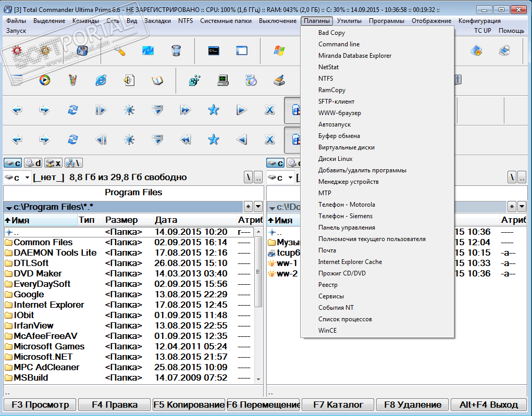Select Microsoft Games folder
The image size is (532, 416).
129,347
